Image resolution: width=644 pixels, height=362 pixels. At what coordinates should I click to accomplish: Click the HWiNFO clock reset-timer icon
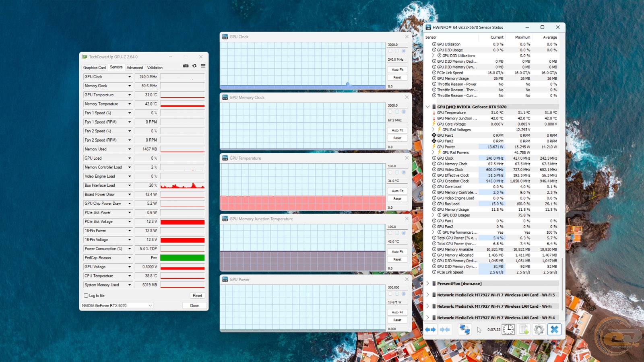tap(508, 329)
